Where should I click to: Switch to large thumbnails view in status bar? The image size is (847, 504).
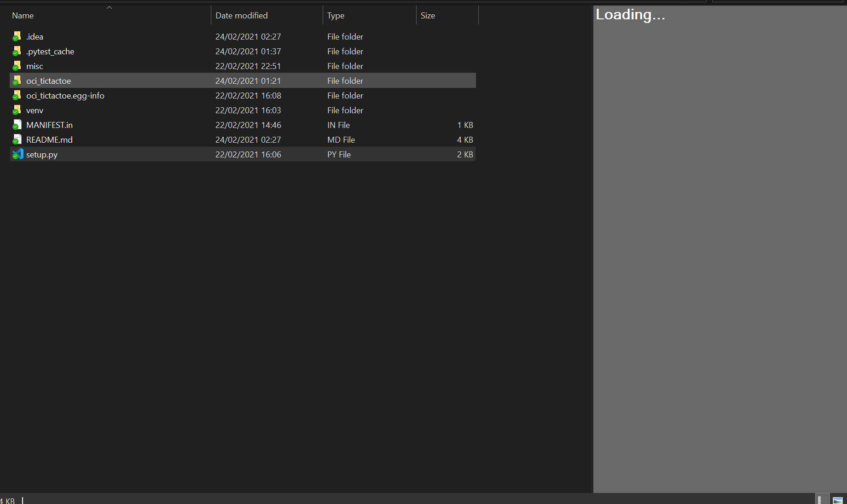[838, 500]
